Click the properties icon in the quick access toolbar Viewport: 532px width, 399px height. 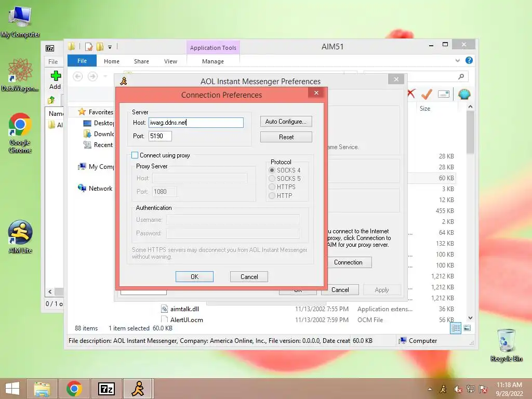[x=88, y=47]
